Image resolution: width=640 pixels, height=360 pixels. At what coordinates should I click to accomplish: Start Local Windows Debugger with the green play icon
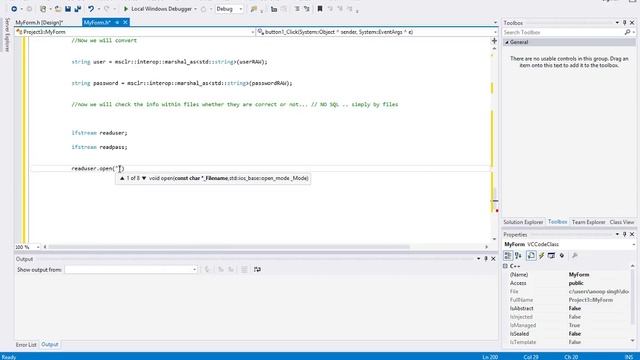point(126,9)
